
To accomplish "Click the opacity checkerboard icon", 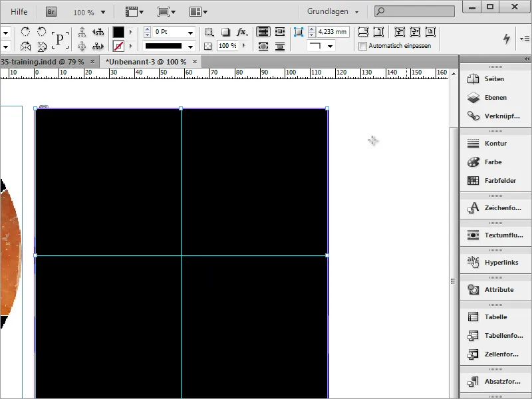I will coord(208,46).
